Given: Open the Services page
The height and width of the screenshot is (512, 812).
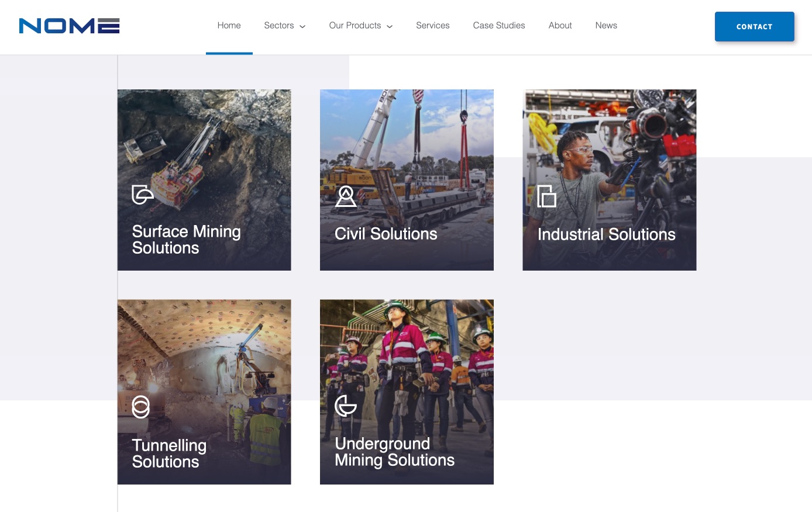Looking at the screenshot, I should pos(432,26).
